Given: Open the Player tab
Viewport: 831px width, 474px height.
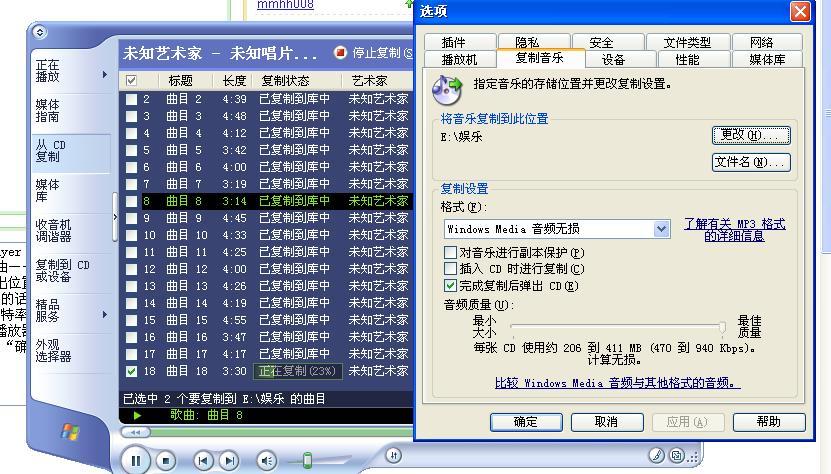Looking at the screenshot, I should [459, 59].
